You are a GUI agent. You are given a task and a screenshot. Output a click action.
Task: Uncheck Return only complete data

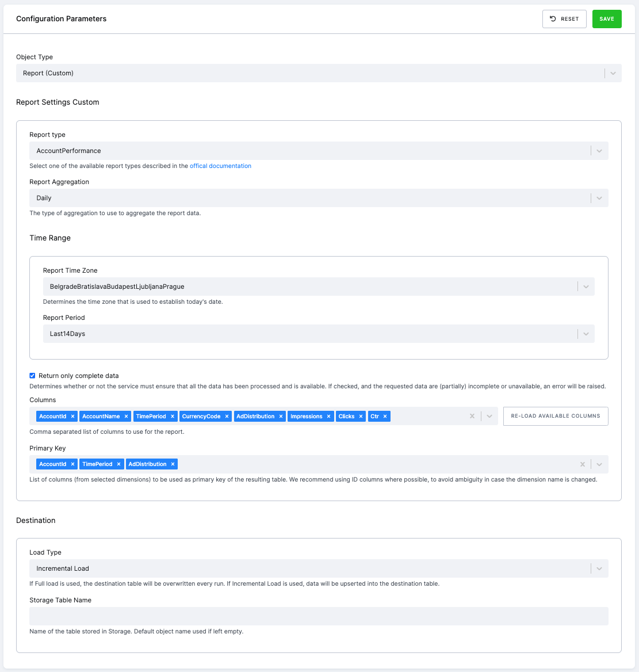32,376
